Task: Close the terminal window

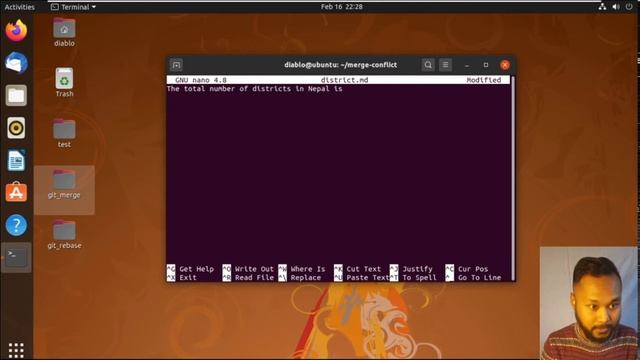Action: (505, 65)
